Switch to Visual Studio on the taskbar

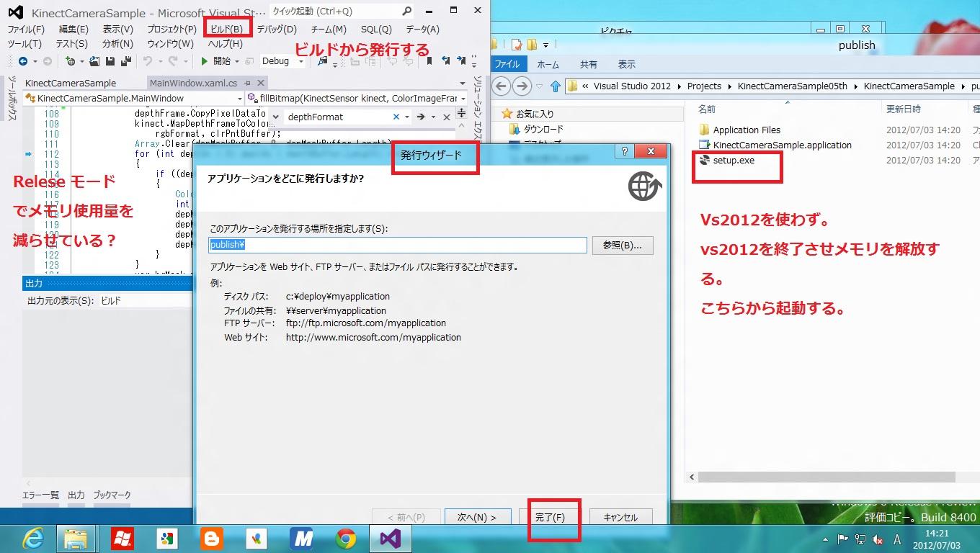391,538
